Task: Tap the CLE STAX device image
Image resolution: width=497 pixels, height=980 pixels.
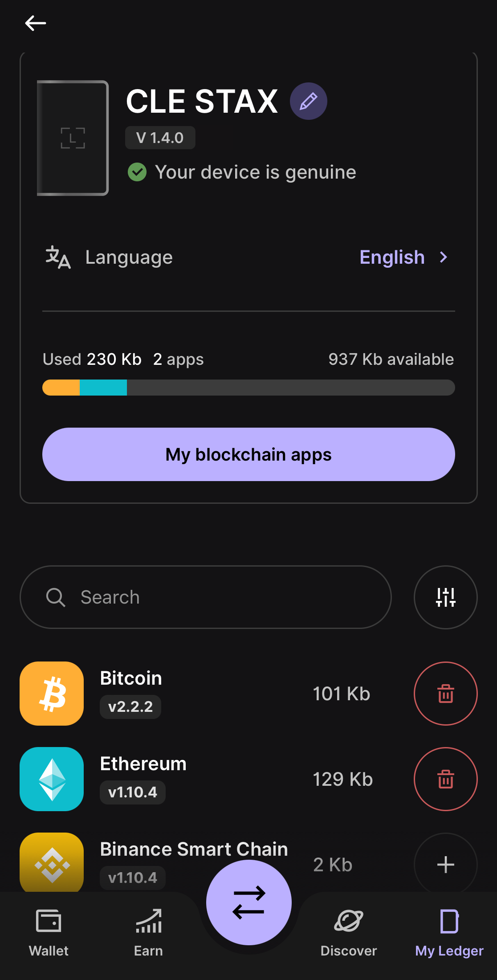Action: click(x=73, y=138)
